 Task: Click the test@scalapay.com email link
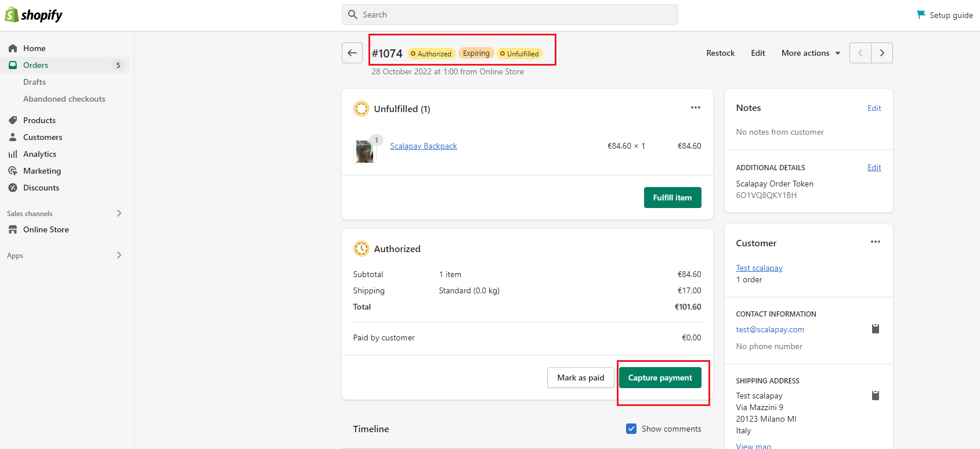(x=770, y=329)
